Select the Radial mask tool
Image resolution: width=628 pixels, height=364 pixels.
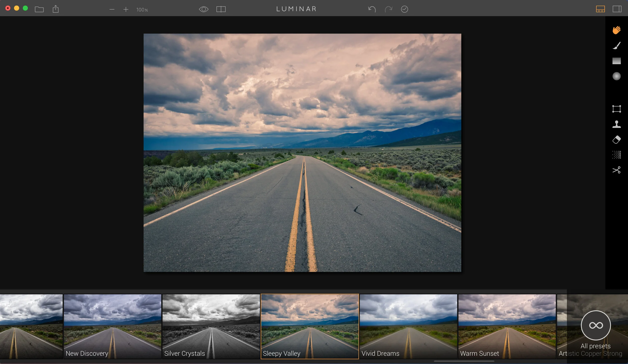coord(616,76)
